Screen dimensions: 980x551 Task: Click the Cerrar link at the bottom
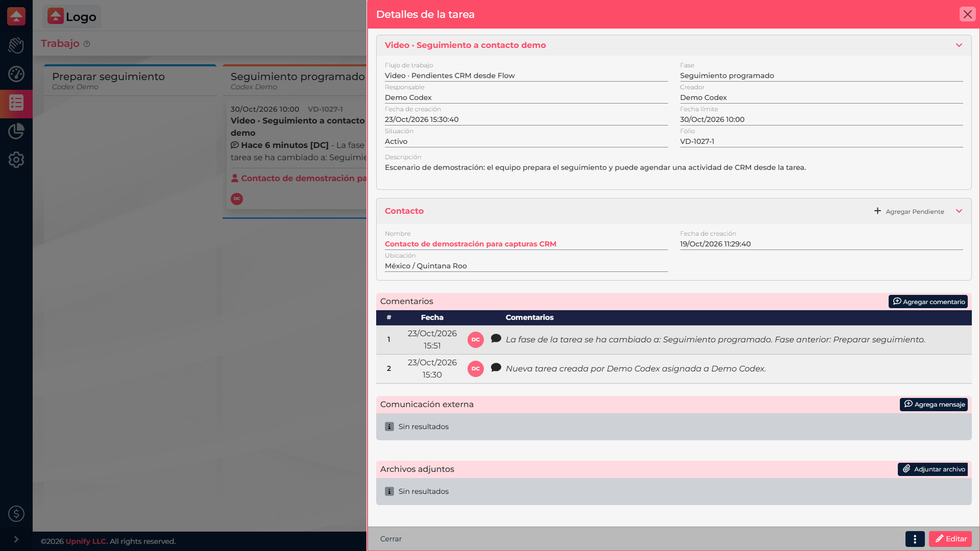pyautogui.click(x=391, y=539)
